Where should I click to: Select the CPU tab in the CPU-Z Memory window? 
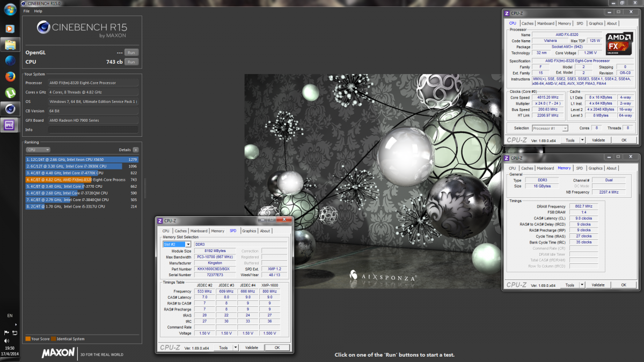[513, 168]
